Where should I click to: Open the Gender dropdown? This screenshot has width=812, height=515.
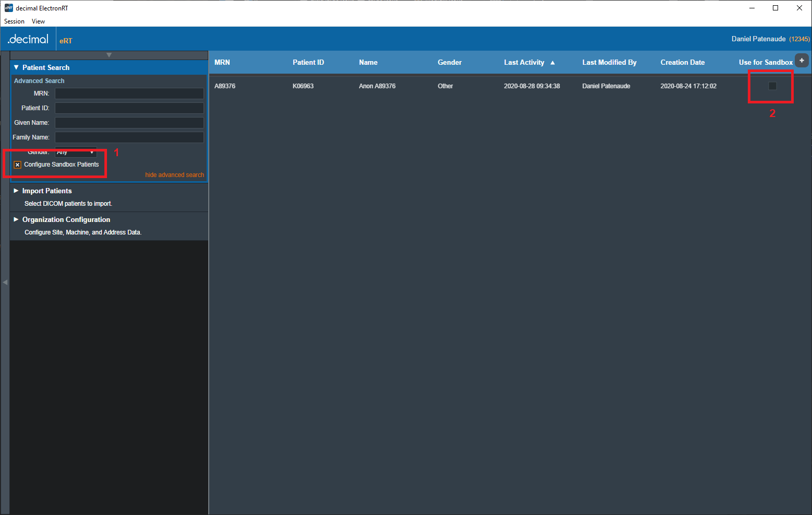[76, 153]
